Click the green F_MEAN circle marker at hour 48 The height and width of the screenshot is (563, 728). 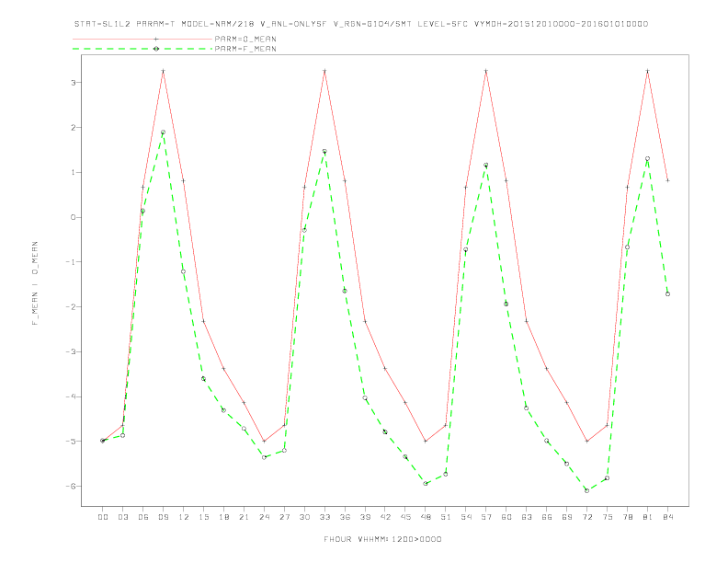(426, 484)
